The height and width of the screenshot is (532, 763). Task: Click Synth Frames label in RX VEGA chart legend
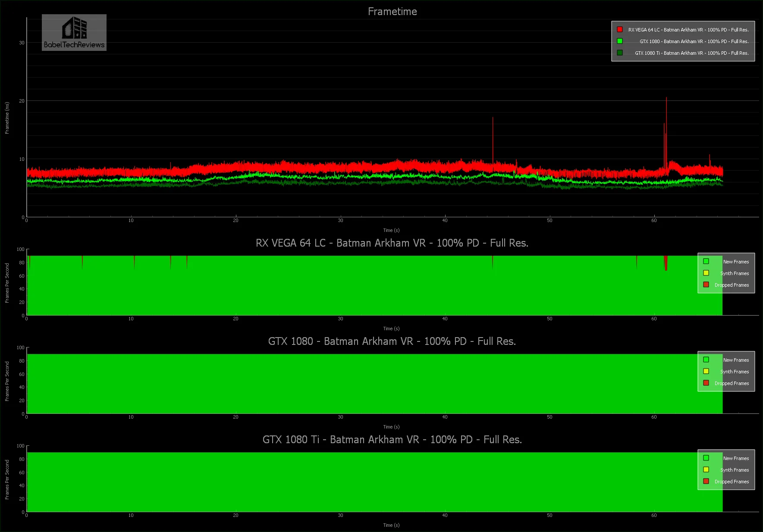pos(735,273)
